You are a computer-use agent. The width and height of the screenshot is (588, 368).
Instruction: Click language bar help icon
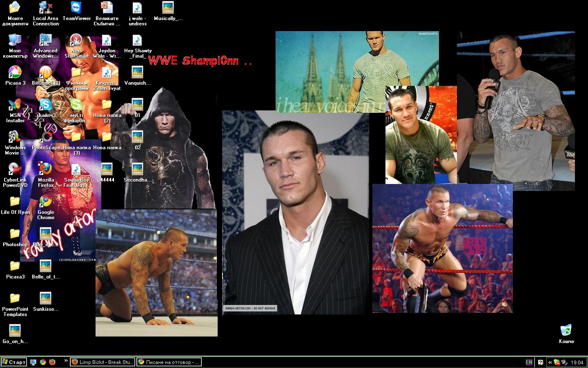point(541,362)
